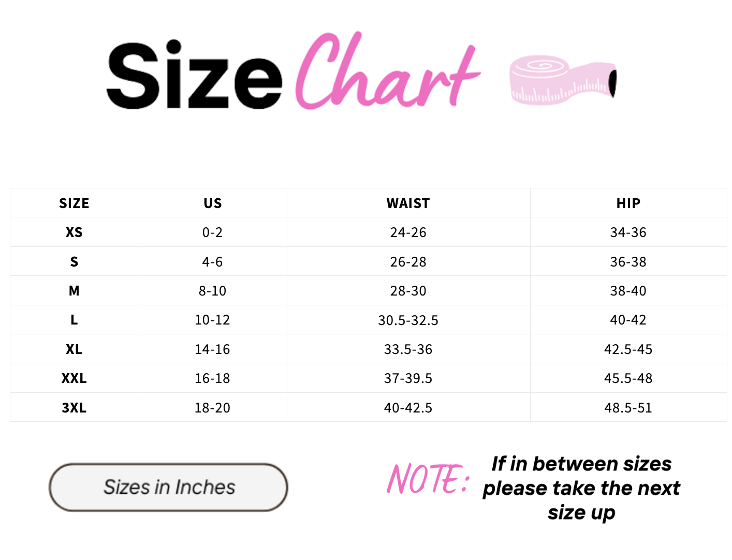This screenshot has width=732, height=560.
Task: Click US size value 0-2
Action: pos(212,232)
